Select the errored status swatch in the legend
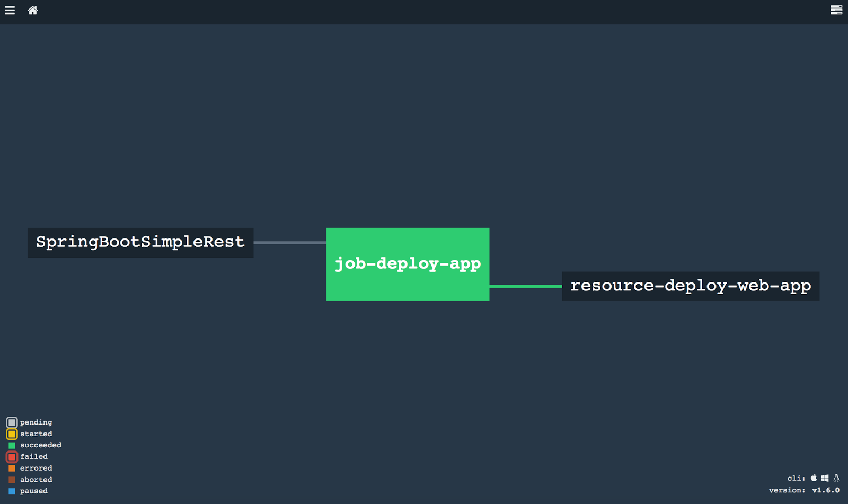 coord(12,468)
